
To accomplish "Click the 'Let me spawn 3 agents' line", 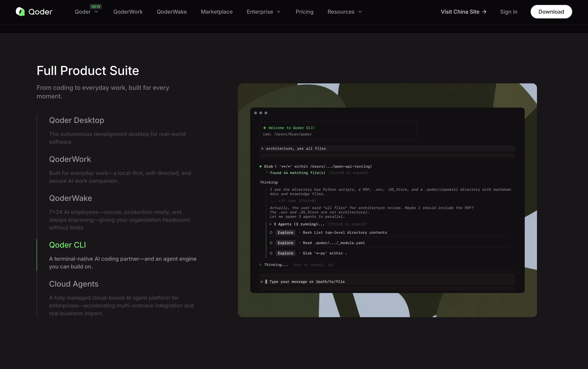I will pyautogui.click(x=307, y=217).
